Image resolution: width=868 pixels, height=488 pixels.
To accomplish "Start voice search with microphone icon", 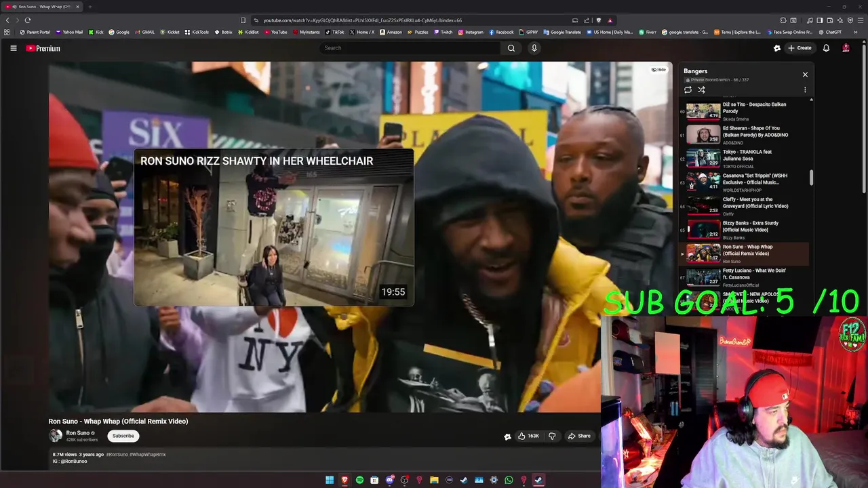I will 534,48.
